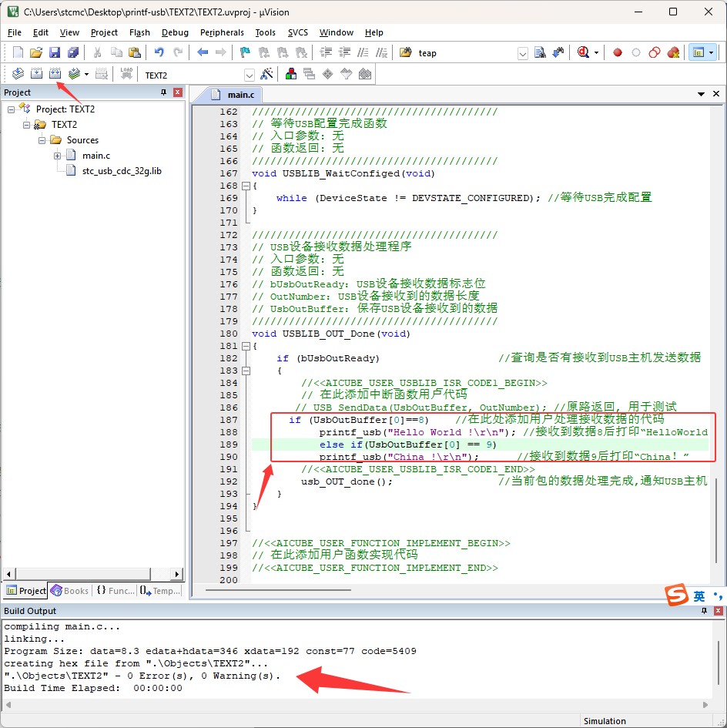
Task: Open Manage Project Items icon
Action: pos(291,74)
